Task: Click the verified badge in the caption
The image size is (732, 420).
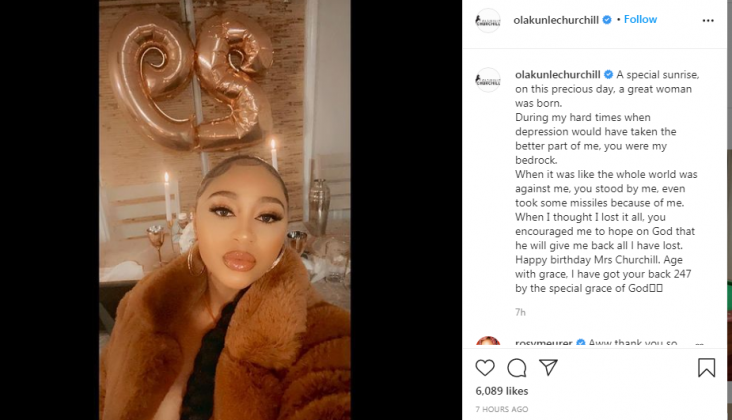Action: click(x=607, y=74)
